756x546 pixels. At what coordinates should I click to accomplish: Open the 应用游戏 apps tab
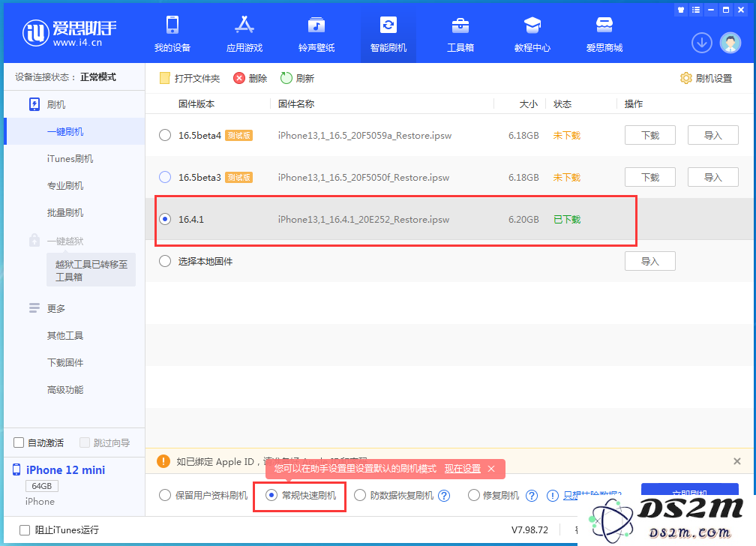[x=244, y=34]
